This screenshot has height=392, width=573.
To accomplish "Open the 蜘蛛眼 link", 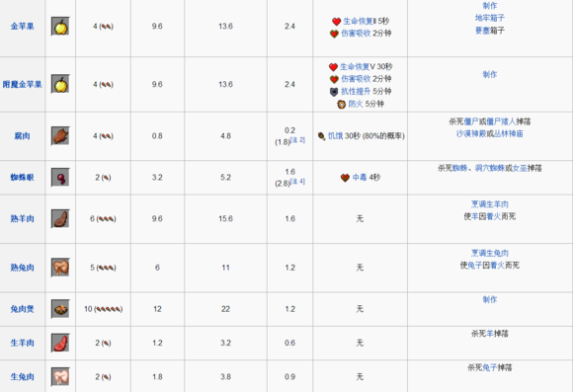I will click(x=23, y=177).
